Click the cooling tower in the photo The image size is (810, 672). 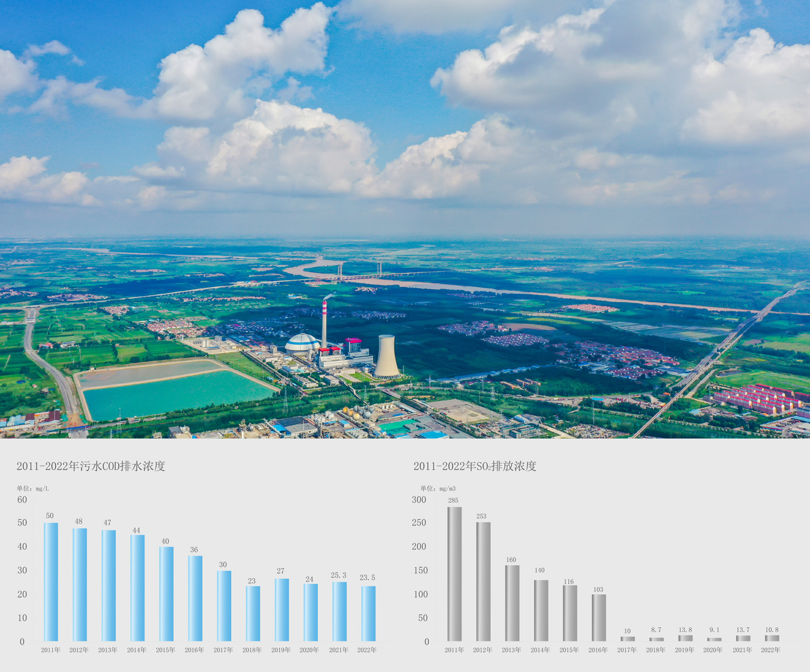(x=386, y=357)
